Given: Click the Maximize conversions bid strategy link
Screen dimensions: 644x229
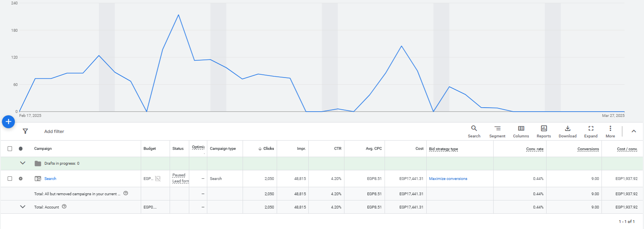Looking at the screenshot, I should point(448,179).
